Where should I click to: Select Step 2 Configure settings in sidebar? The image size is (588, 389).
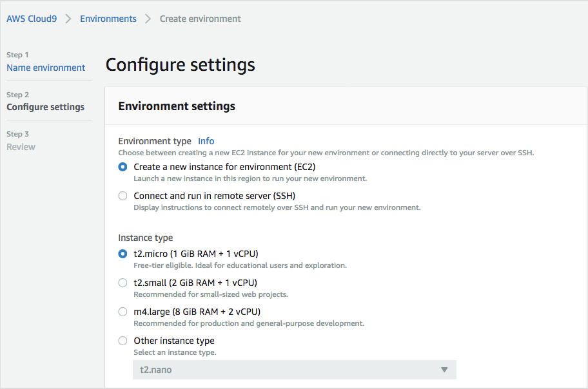[x=45, y=107]
